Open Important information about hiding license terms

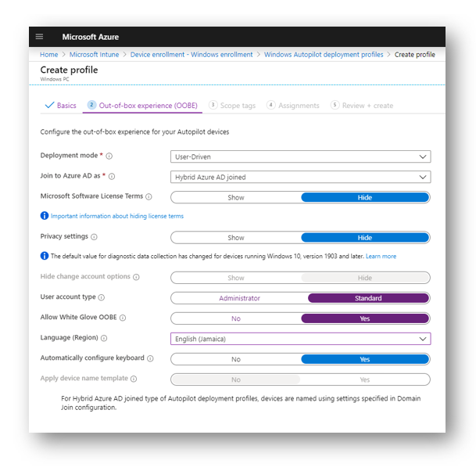pyautogui.click(x=117, y=216)
